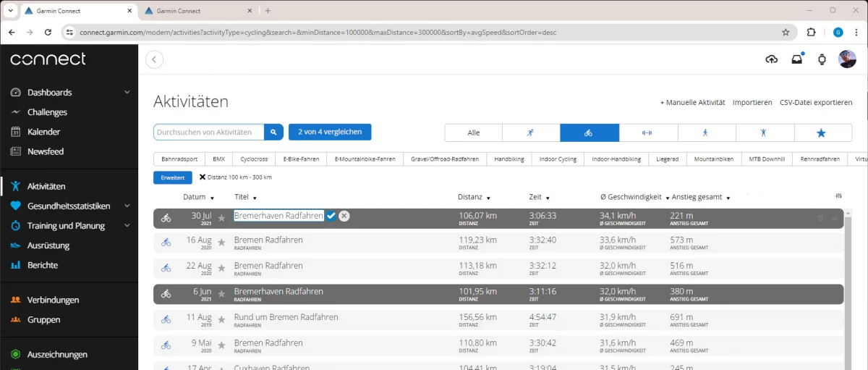Open column settings sliders icon
This screenshot has height=370, width=868.
(838, 196)
